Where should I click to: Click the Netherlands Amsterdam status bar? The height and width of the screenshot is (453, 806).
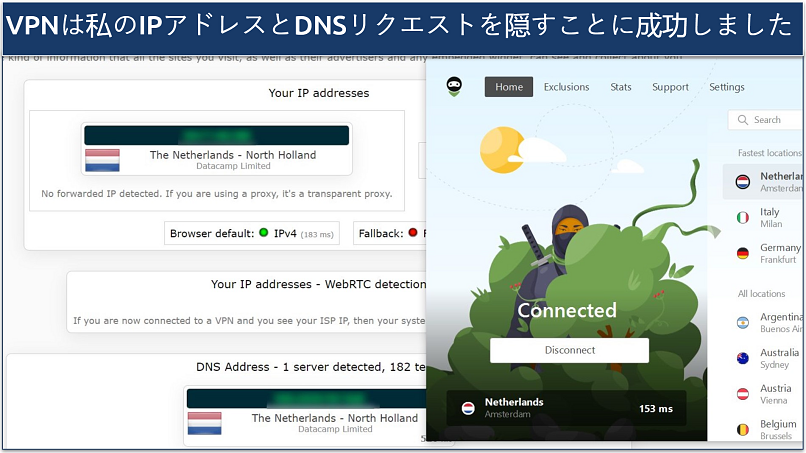pyautogui.click(x=566, y=408)
